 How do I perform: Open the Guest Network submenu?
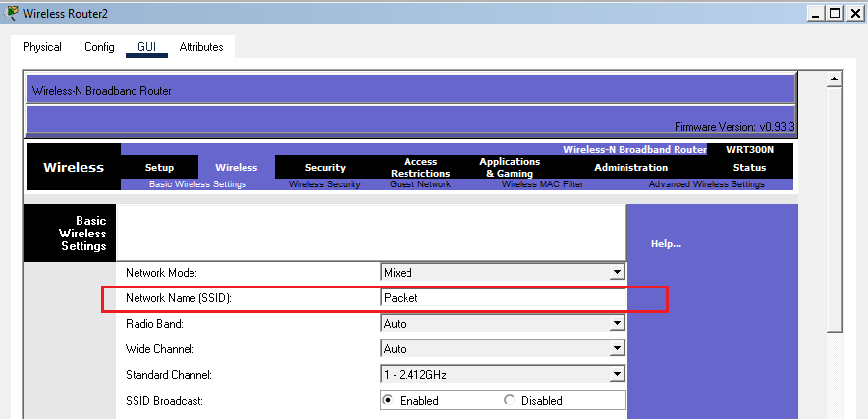(420, 184)
